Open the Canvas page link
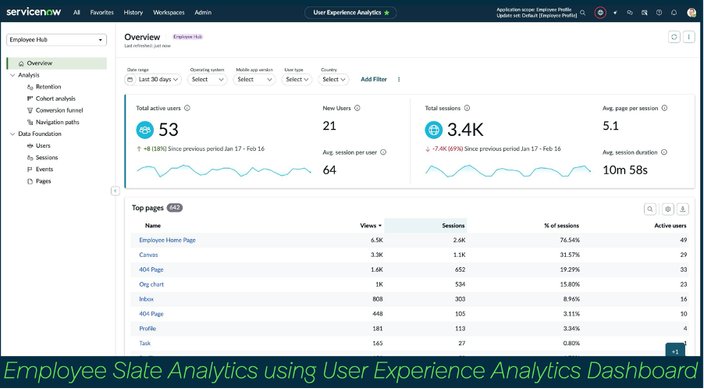The width and height of the screenshot is (704, 389). pos(149,255)
